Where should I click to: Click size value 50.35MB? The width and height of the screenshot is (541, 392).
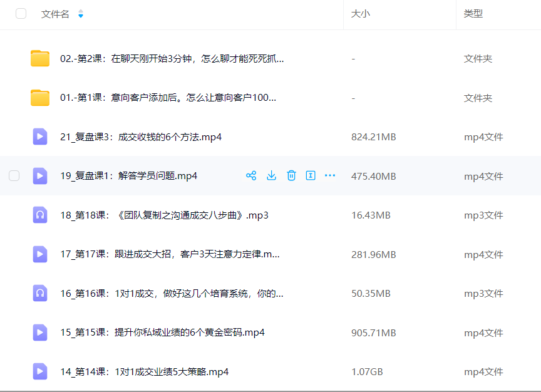click(371, 294)
